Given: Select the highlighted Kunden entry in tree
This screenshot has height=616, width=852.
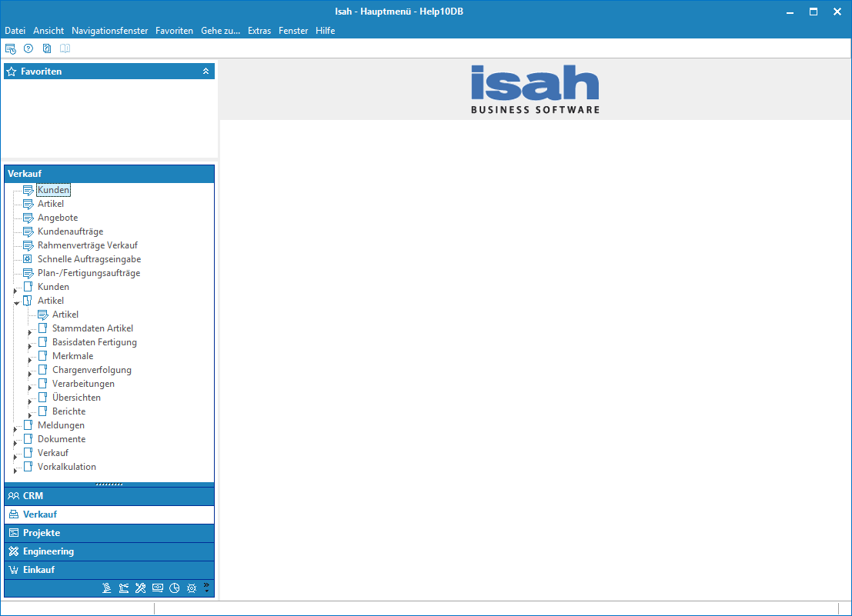Looking at the screenshot, I should [53, 190].
